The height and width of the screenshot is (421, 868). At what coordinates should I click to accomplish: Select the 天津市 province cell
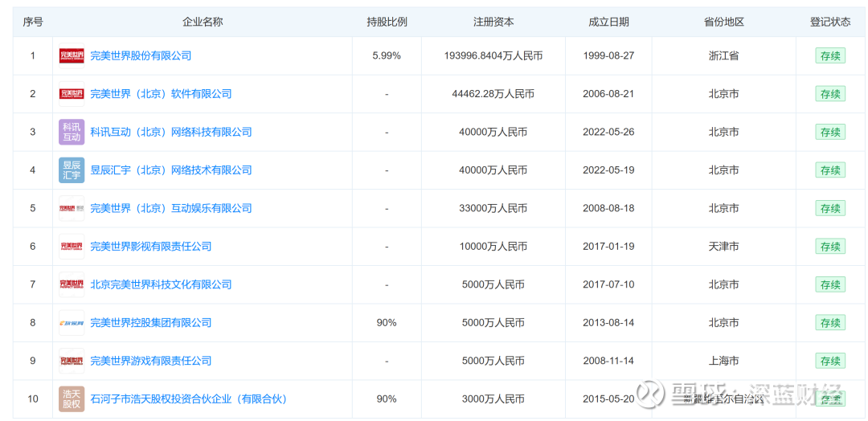723,246
